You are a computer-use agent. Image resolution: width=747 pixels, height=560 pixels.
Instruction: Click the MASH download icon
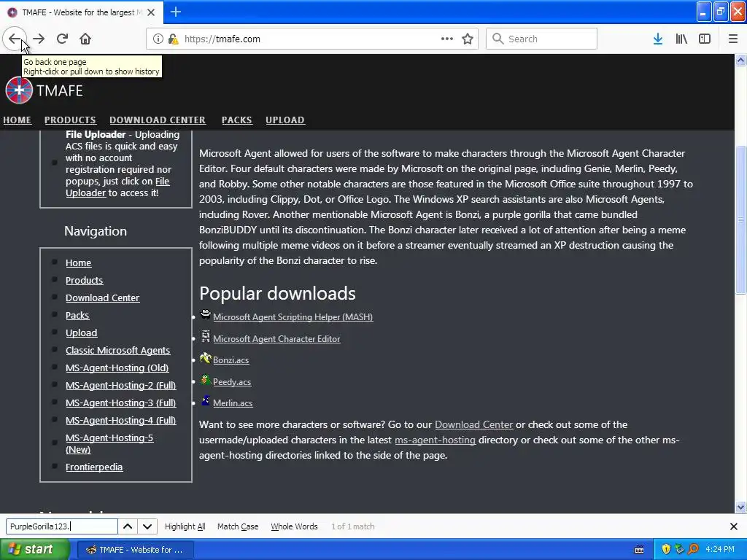tap(205, 314)
